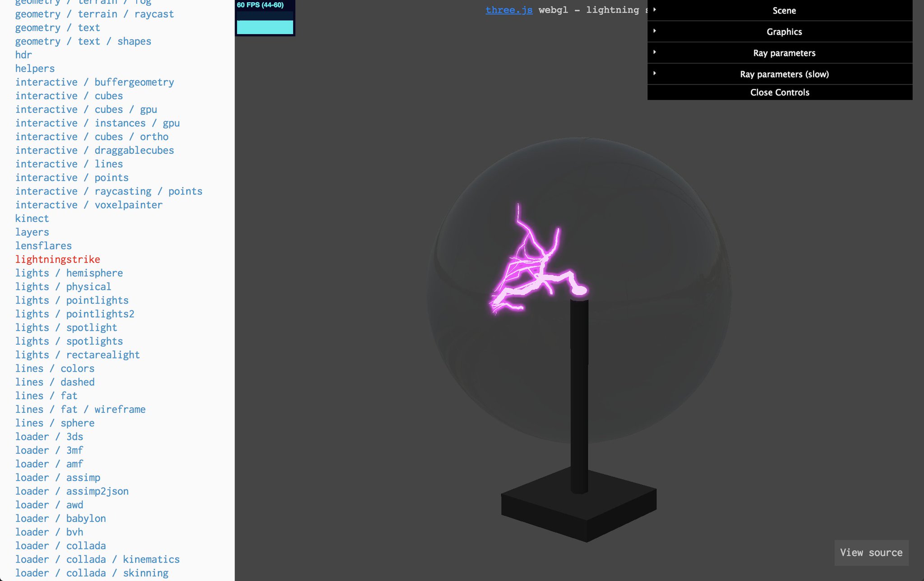Click the FPS stats panel
The width and height of the screenshot is (924, 581).
[265, 18]
